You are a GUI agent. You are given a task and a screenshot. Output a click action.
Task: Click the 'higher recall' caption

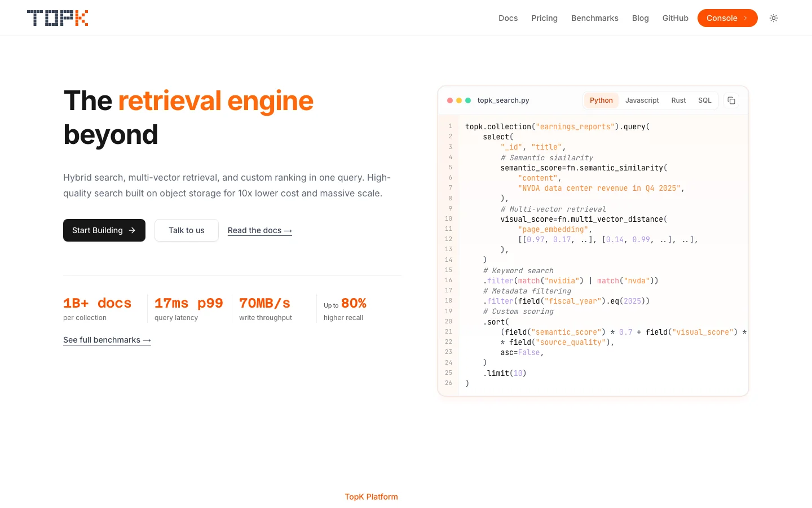343,318
